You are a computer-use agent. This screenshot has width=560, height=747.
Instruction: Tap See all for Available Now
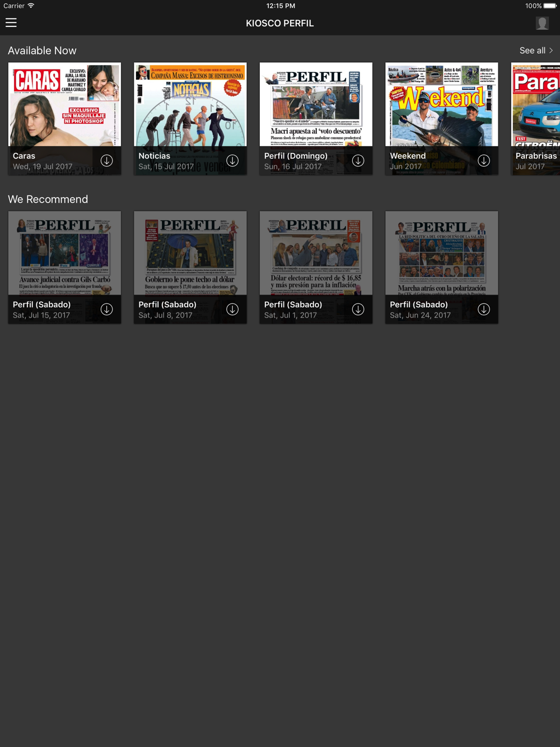click(x=536, y=50)
